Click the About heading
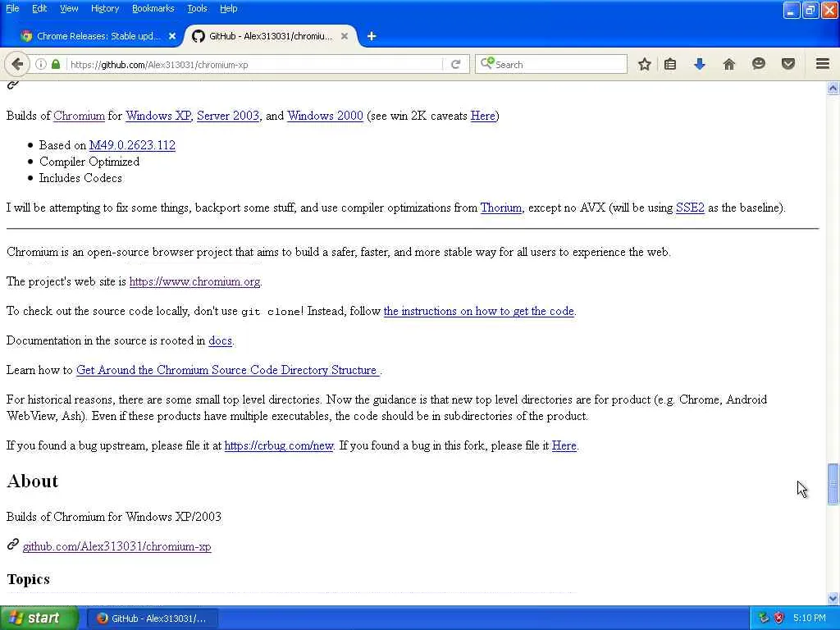 click(32, 481)
